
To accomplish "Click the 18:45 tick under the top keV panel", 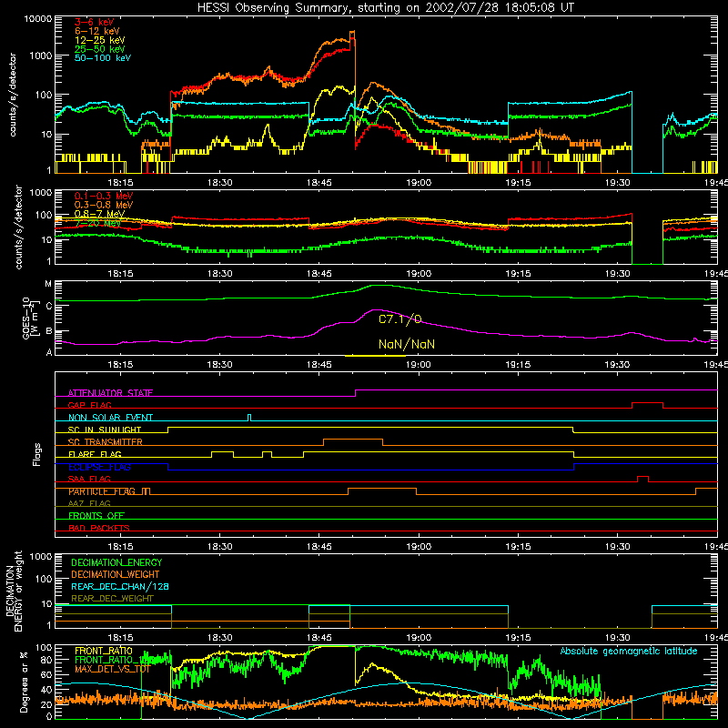I will point(319,183).
